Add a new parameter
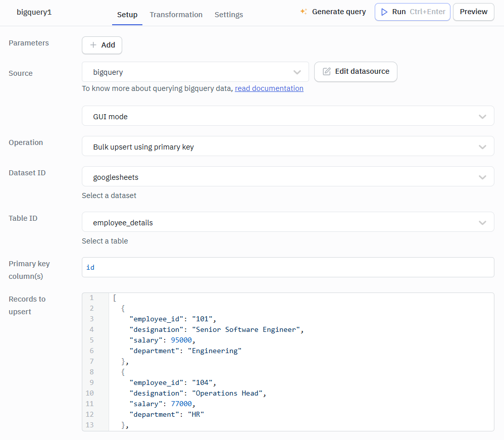Screen dimensions: 504x440 102,45
